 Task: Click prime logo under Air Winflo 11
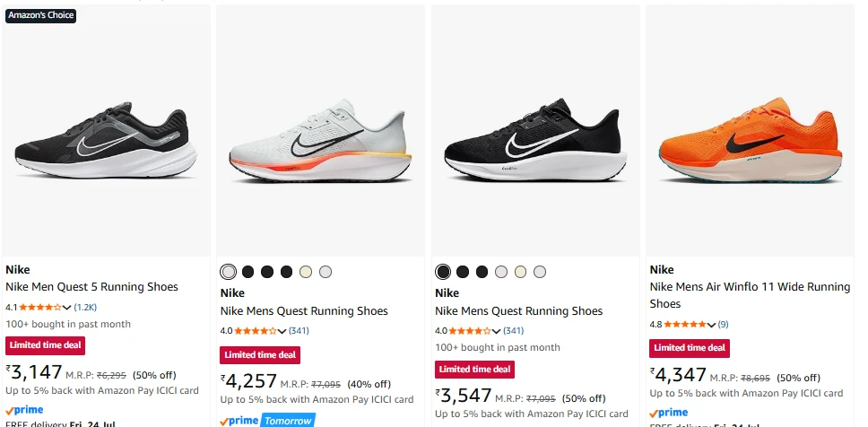point(669,413)
